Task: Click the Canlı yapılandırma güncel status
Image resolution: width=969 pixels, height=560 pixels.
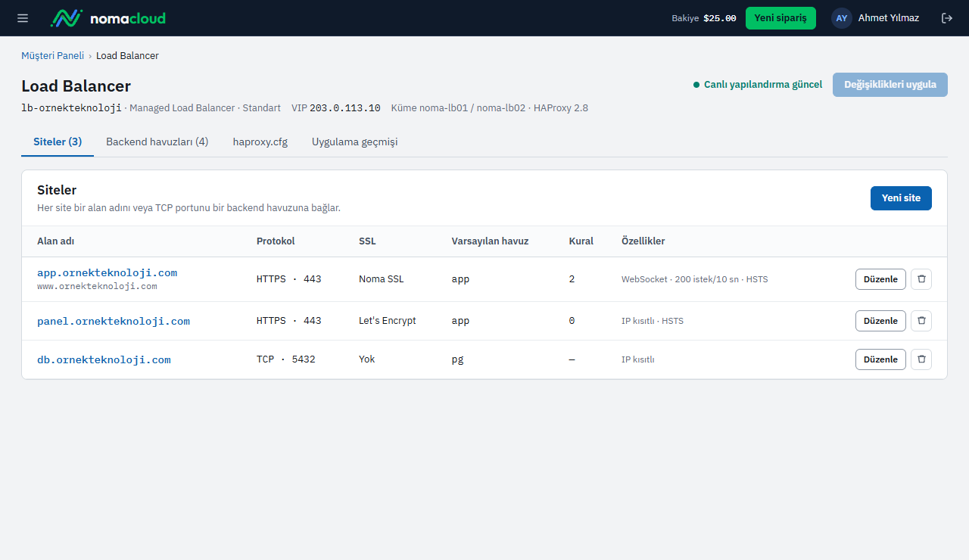Action: 758,85
